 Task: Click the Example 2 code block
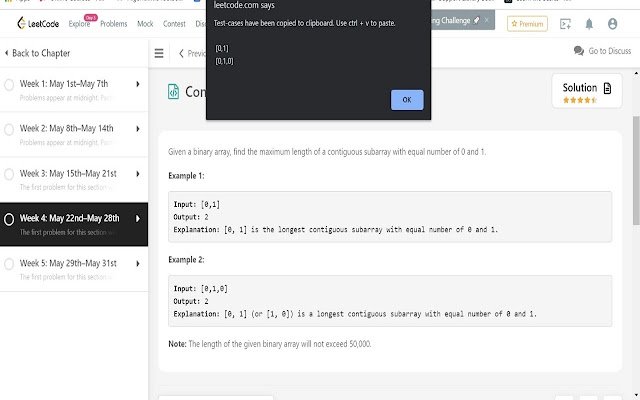(x=390, y=301)
